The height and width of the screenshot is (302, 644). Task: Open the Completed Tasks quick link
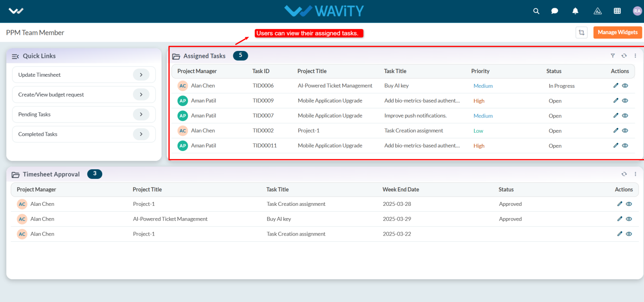point(84,134)
